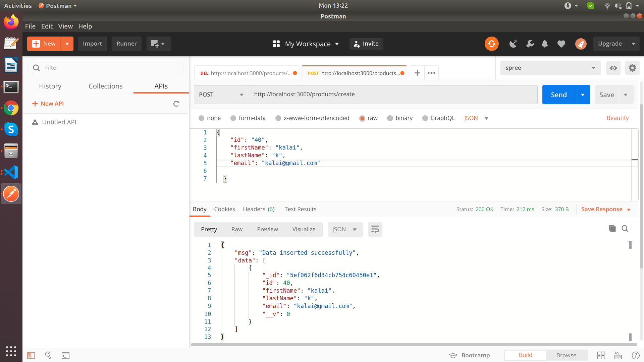This screenshot has height=362, width=644.
Task: Open the File menu
Action: (x=30, y=26)
